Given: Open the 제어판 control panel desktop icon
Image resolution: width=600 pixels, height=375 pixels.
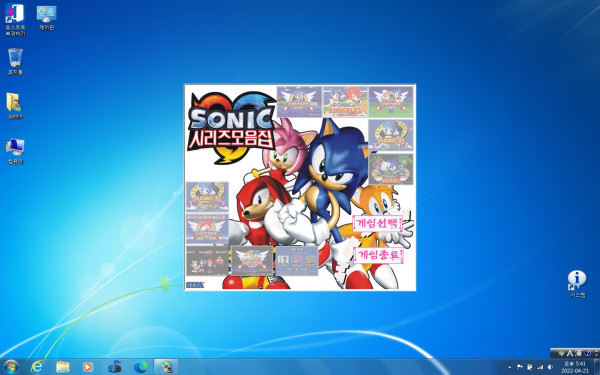Looking at the screenshot, I should tap(46, 18).
